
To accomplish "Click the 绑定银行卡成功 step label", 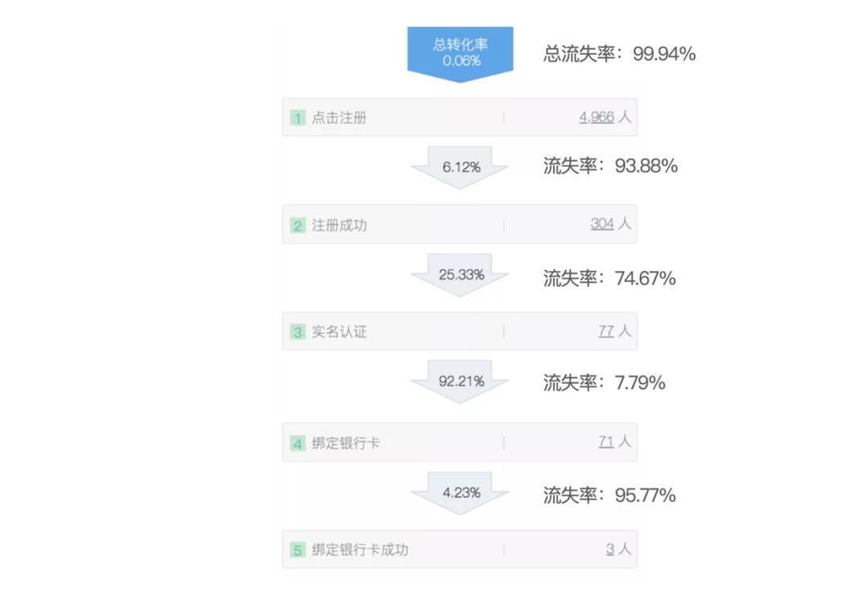I will point(360,551).
